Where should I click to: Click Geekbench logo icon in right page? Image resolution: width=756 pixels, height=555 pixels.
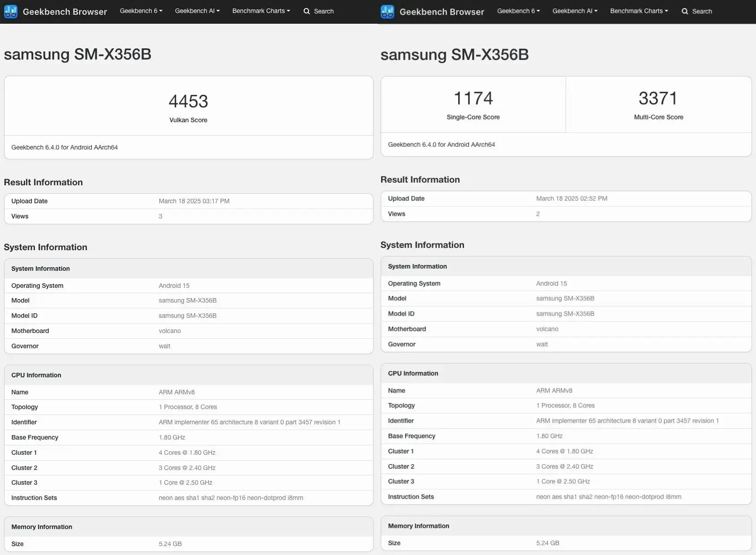(x=387, y=12)
